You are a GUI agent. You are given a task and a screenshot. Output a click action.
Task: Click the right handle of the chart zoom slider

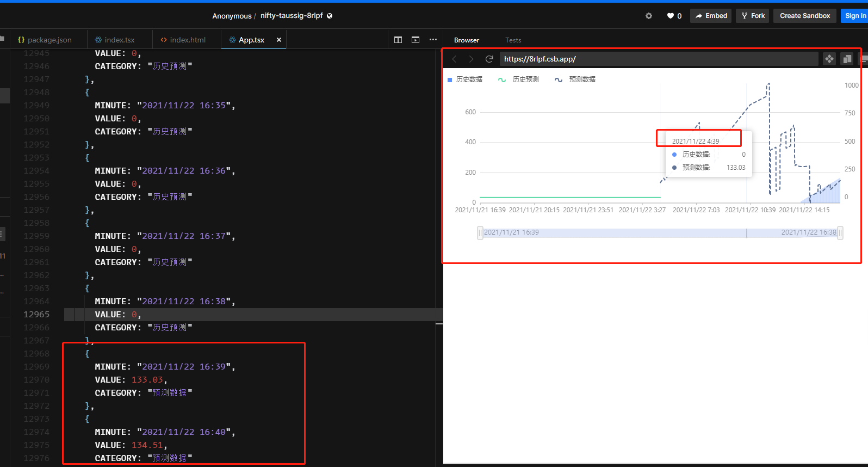coord(840,233)
